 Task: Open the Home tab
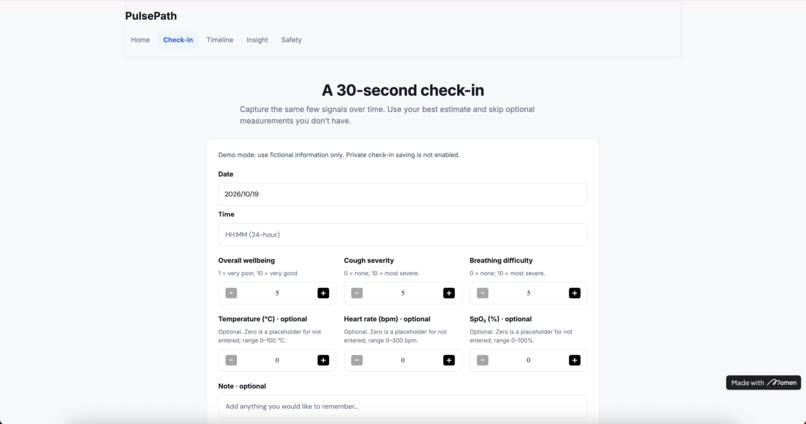pos(140,40)
